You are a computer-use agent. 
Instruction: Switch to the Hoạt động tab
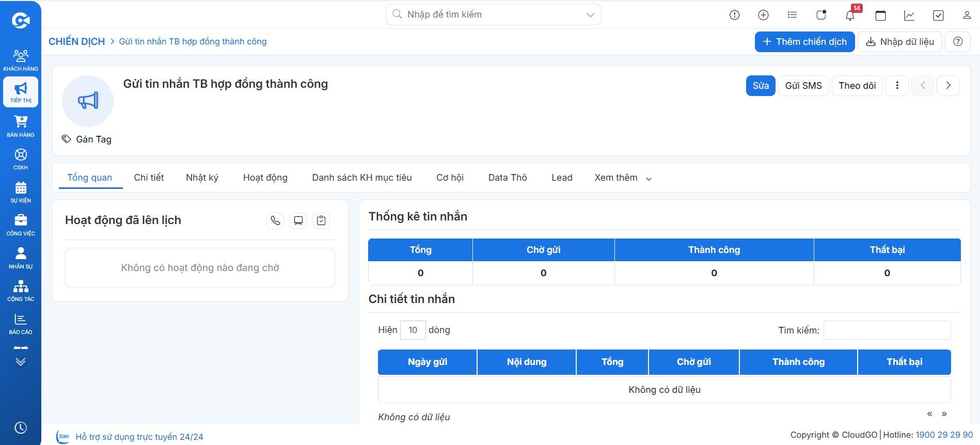[265, 178]
